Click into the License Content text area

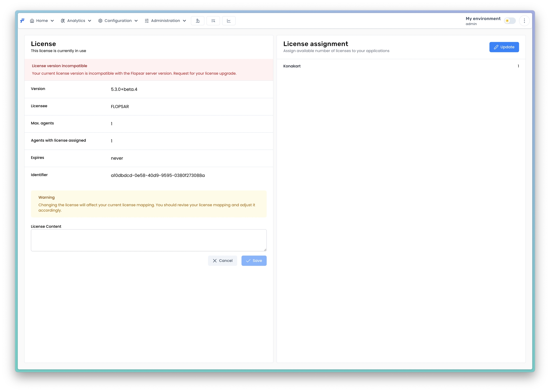(149, 240)
